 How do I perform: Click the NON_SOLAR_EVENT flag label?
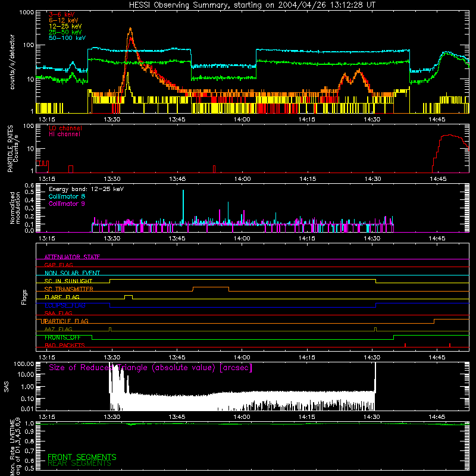[x=72, y=273]
